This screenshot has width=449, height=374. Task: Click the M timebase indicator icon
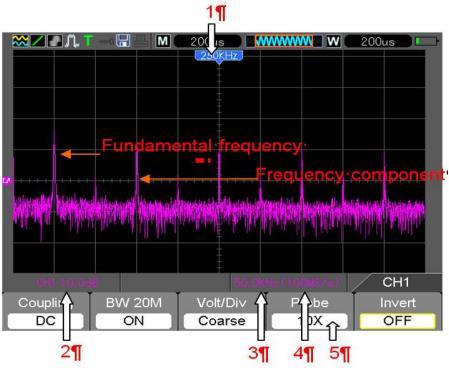(163, 41)
